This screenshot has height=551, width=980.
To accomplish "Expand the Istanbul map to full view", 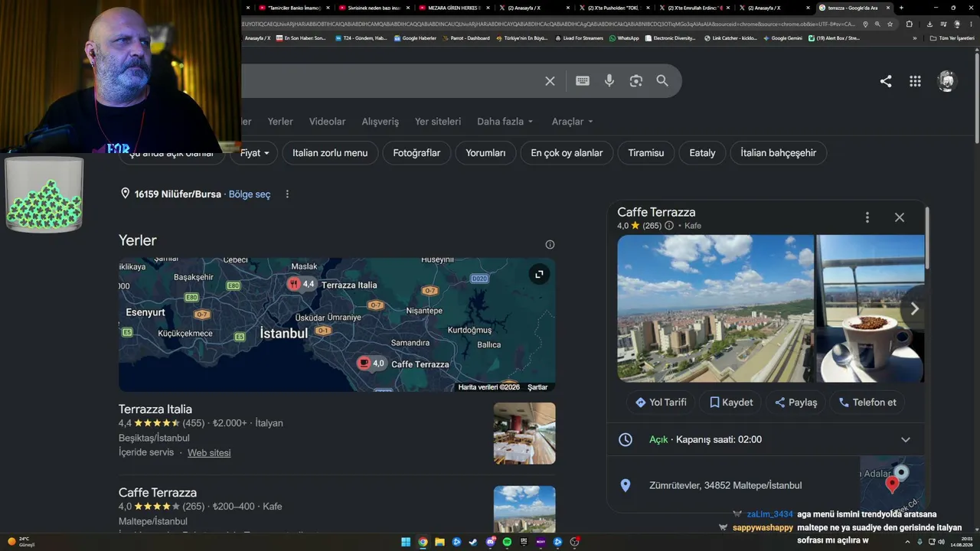I will pos(539,274).
